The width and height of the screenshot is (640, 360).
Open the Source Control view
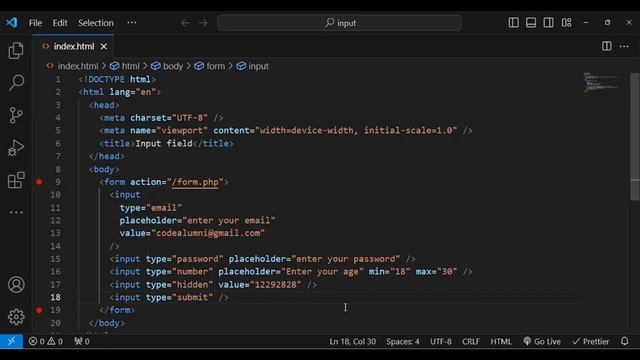16,115
